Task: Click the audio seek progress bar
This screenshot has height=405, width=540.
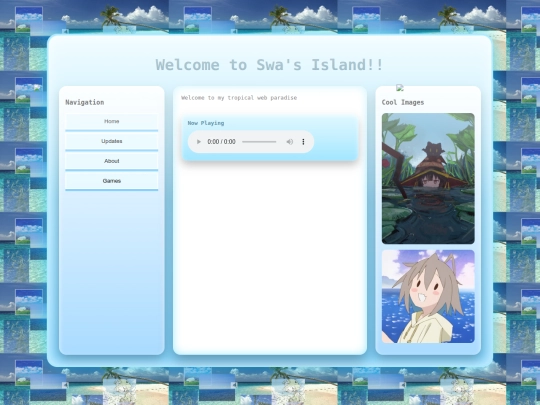Action: (259, 142)
